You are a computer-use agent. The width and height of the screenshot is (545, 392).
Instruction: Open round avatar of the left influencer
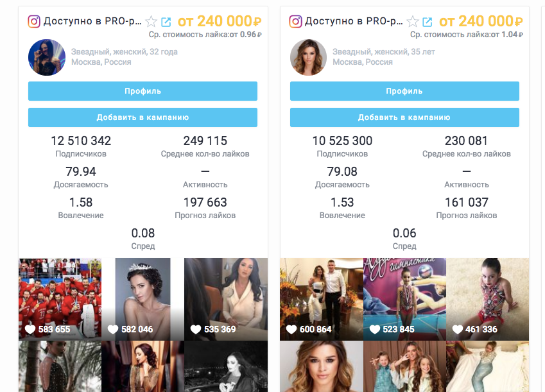pos(47,57)
